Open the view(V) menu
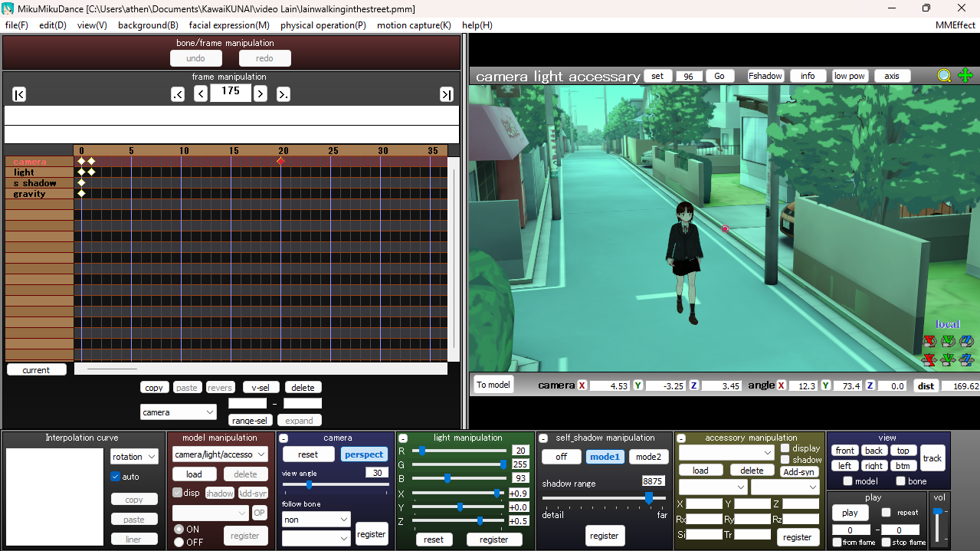Screen dimensions: 980x551 pos(92,25)
